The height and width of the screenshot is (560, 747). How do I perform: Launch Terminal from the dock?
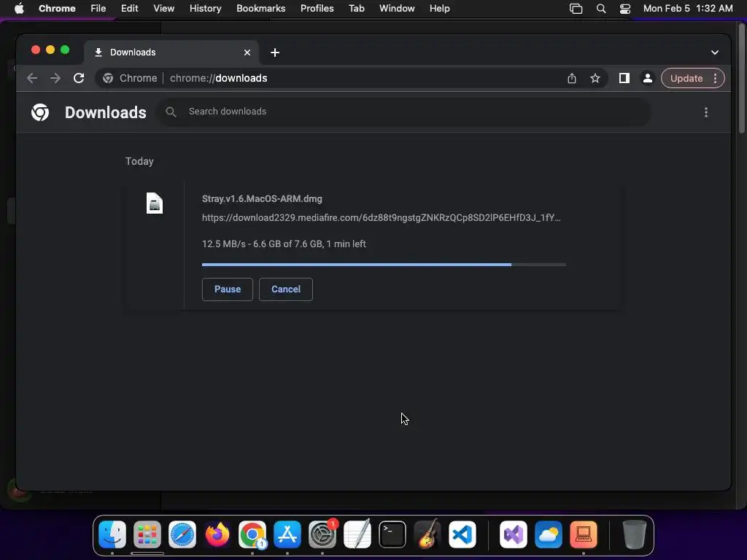click(392, 534)
